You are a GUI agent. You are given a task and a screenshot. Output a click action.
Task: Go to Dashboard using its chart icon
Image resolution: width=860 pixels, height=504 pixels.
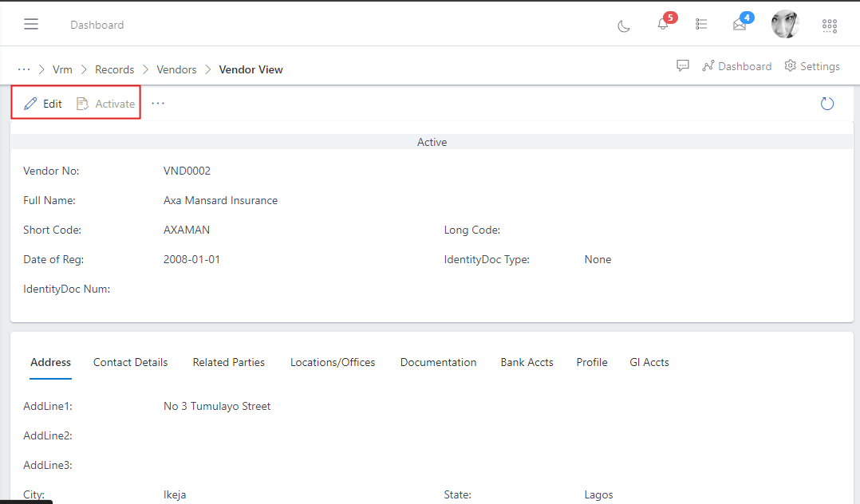736,66
